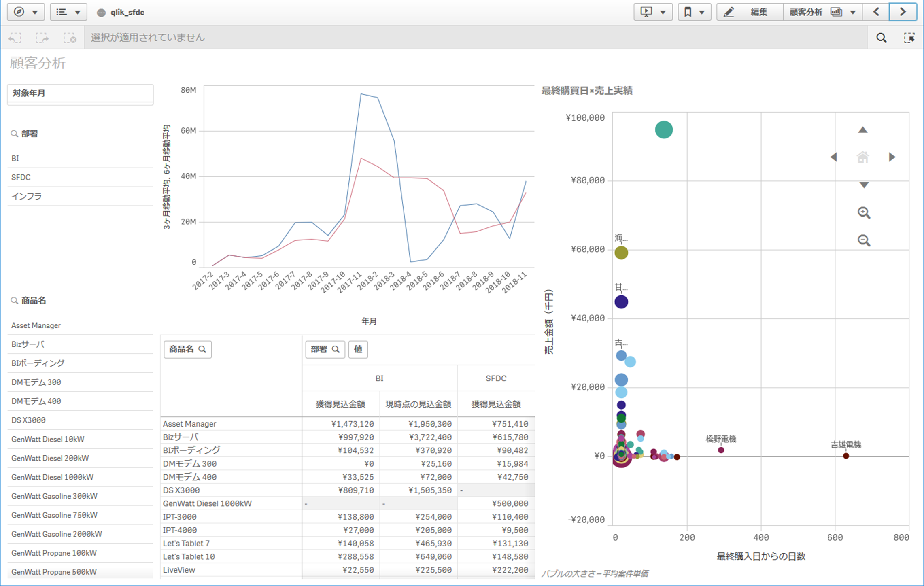Select GenWatt Gasoline 300kW item
Screen dimensions: 924x586
(x=80, y=496)
